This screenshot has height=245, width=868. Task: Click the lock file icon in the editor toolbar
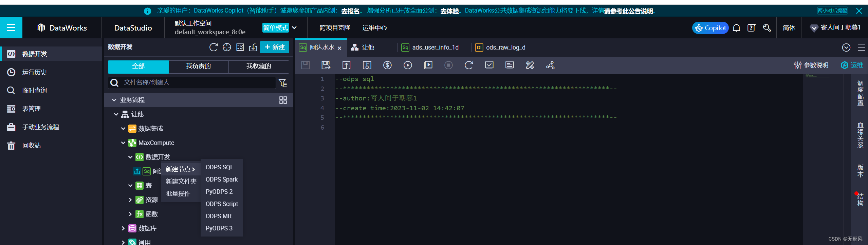pos(367,65)
